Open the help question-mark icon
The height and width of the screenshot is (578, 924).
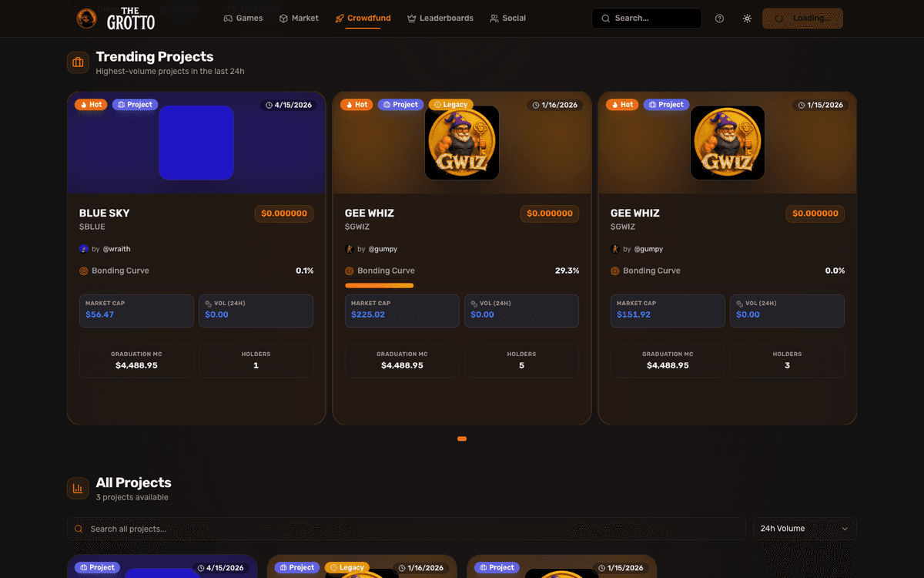719,18
